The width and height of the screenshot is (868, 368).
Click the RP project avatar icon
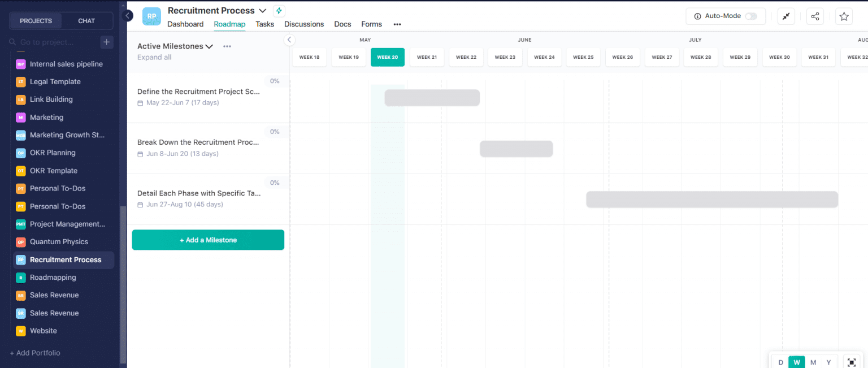[151, 16]
